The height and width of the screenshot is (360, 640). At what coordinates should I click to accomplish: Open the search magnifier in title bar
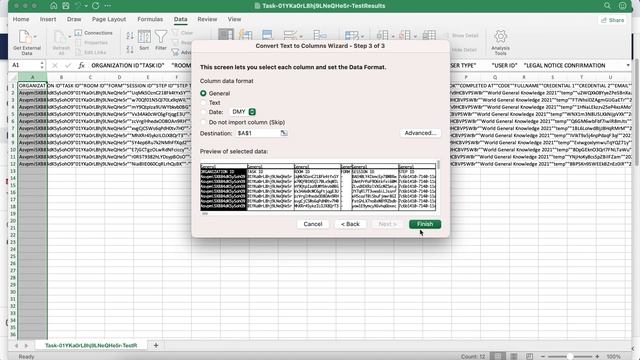coord(607,6)
